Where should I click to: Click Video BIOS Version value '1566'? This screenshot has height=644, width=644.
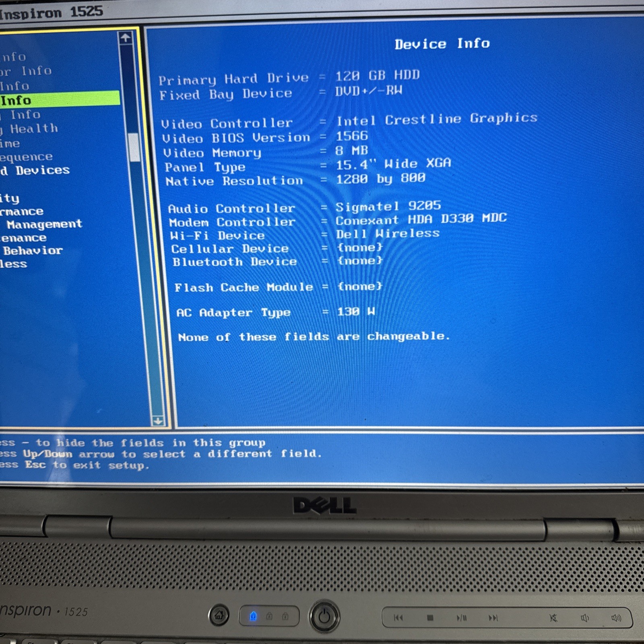click(352, 136)
